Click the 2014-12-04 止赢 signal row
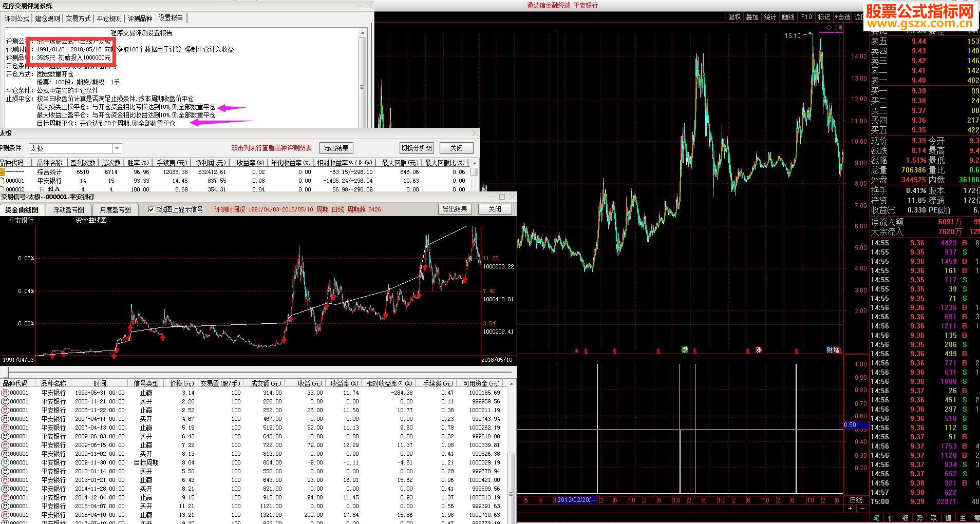Image resolution: width=980 pixels, height=524 pixels. click(x=254, y=497)
